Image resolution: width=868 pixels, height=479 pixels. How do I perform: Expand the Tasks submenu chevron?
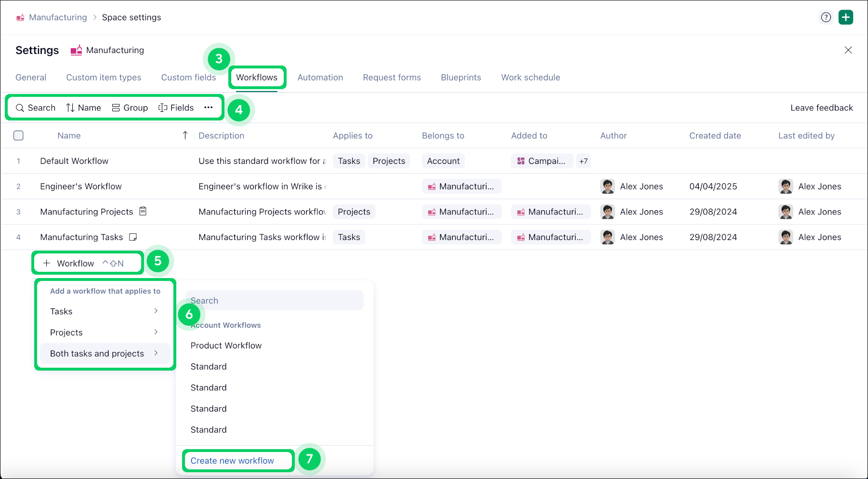pyautogui.click(x=156, y=311)
